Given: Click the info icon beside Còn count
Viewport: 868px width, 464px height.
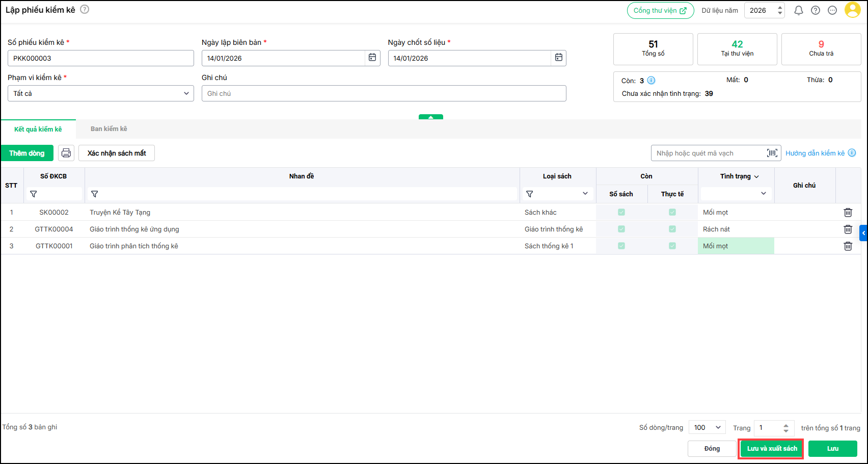Looking at the screenshot, I should click(x=651, y=81).
